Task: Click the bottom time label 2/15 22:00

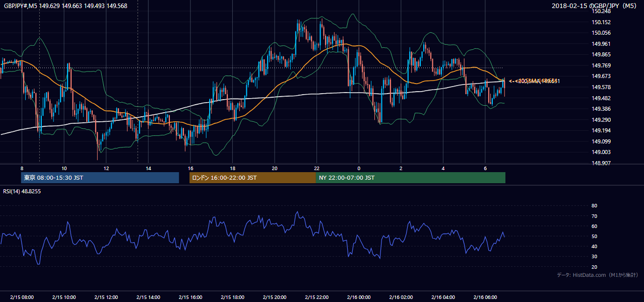Action: [317, 297]
